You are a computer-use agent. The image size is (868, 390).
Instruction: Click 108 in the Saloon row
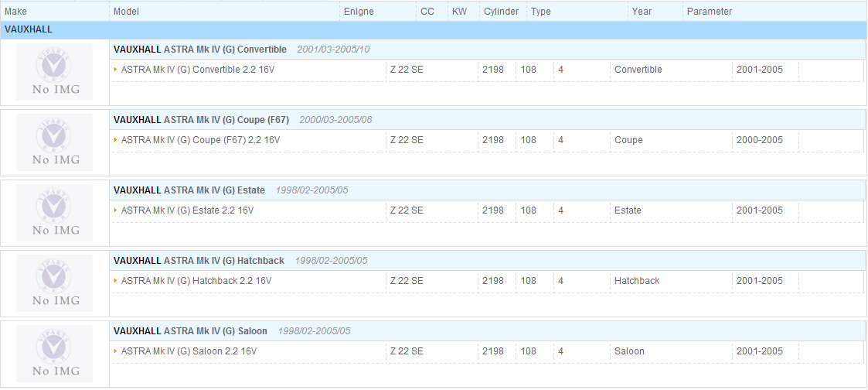[x=528, y=351]
